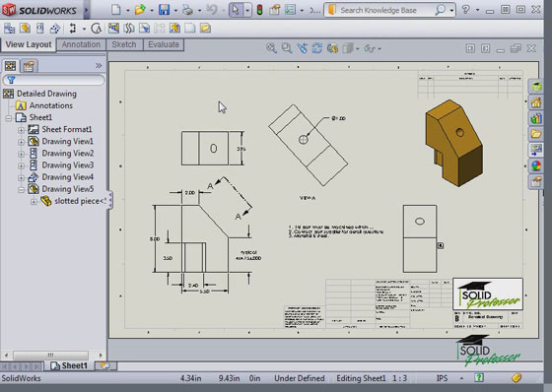Open the Search Knowledge Base dropdown arrow
This screenshot has height=392, width=552.
click(451, 10)
